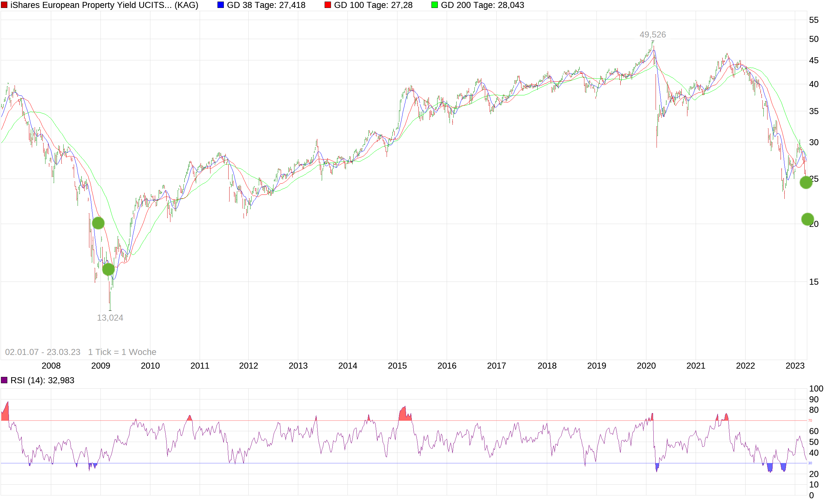The image size is (840, 504).
Task: Click the GD 200 Tage: 28,043 label
Action: tap(482, 5)
